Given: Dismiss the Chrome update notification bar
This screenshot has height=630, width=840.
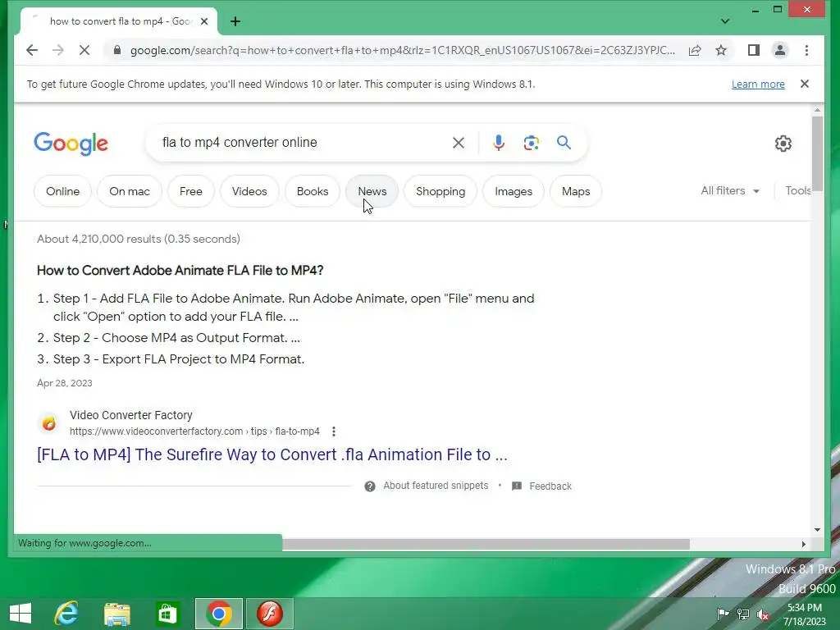Looking at the screenshot, I should [x=805, y=84].
